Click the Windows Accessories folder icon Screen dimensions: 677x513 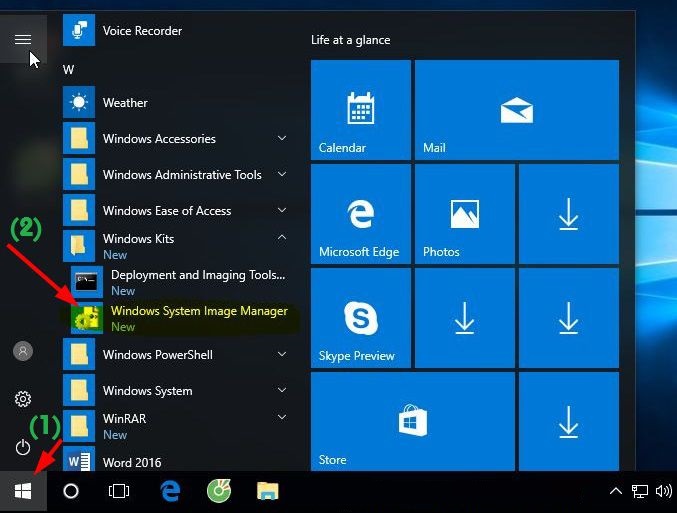point(79,138)
